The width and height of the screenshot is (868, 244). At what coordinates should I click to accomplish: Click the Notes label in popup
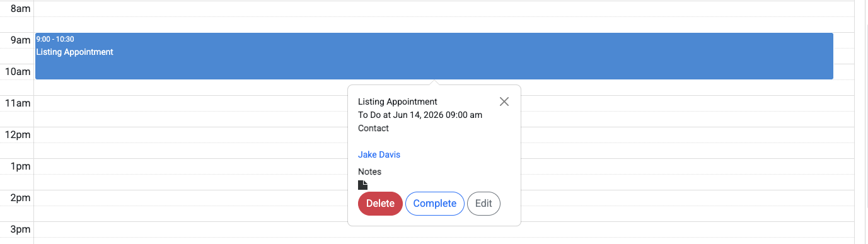[369, 171]
